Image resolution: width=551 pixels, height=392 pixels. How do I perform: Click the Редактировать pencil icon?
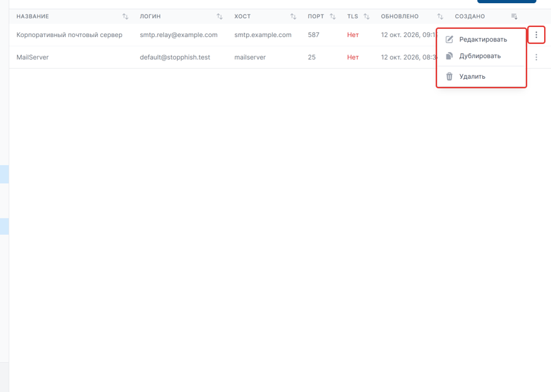(450, 40)
